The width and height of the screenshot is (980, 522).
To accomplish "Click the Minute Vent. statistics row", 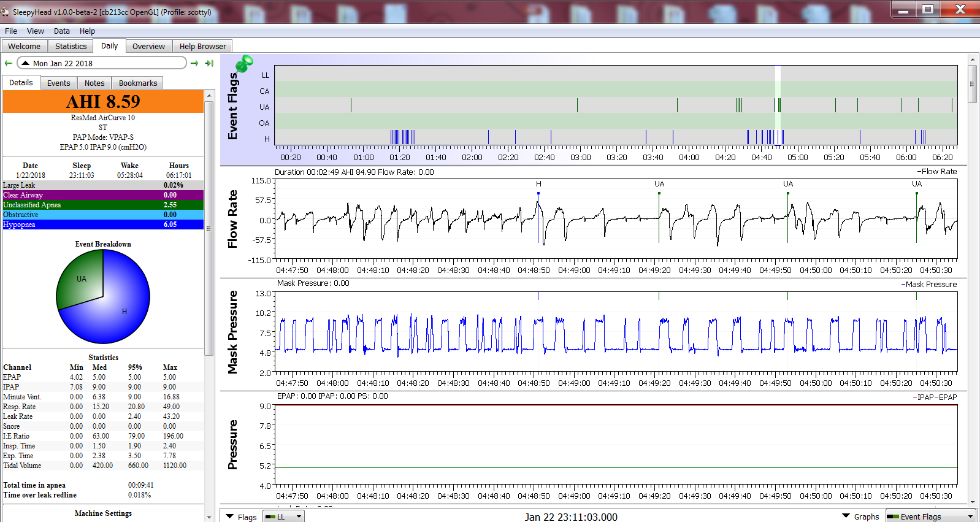I will point(103,397).
